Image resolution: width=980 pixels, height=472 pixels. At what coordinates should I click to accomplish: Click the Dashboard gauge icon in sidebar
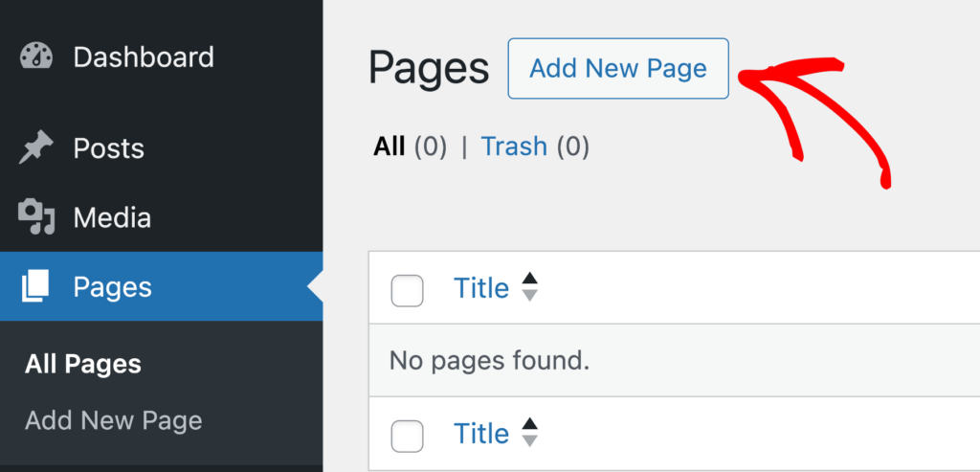[x=36, y=56]
